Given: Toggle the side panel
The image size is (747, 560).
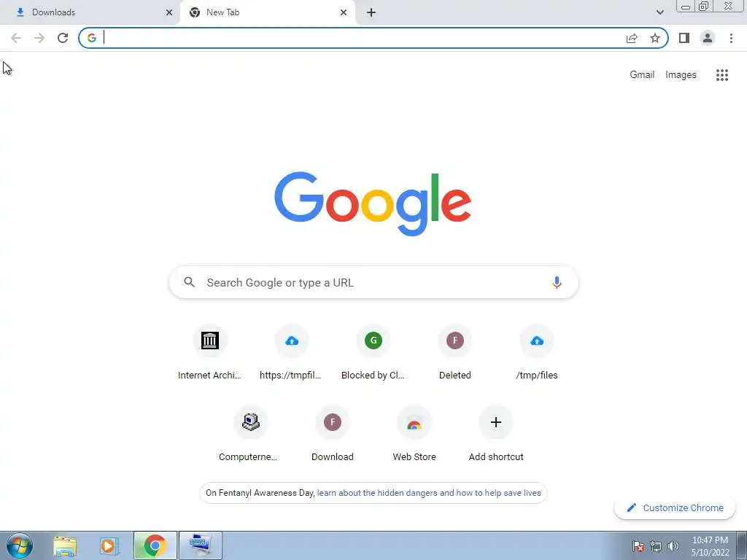Looking at the screenshot, I should (x=684, y=38).
